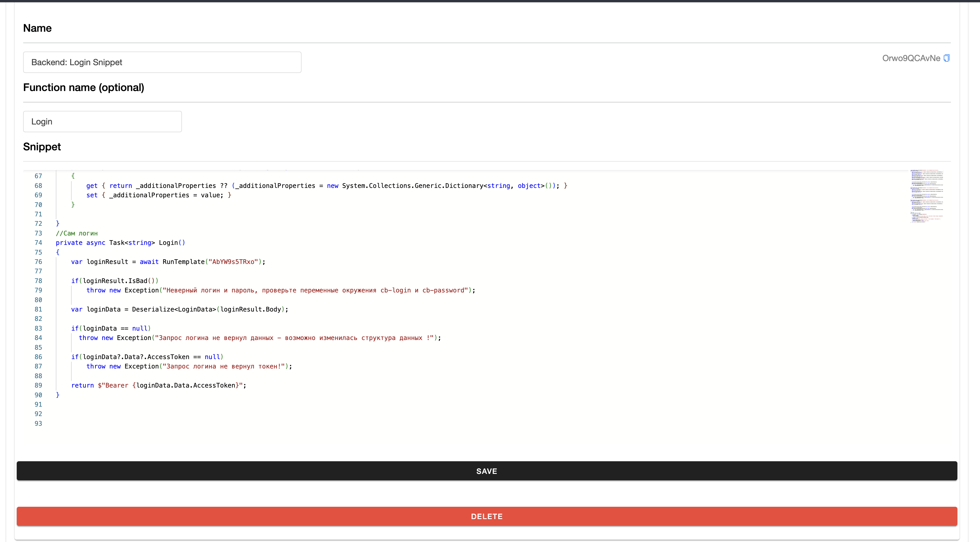Click the return Bearer statement line
Image resolution: width=980 pixels, height=542 pixels.
158,385
